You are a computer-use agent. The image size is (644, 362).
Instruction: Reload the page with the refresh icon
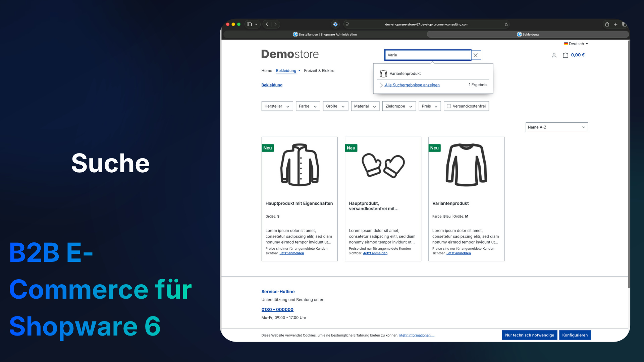tap(506, 24)
